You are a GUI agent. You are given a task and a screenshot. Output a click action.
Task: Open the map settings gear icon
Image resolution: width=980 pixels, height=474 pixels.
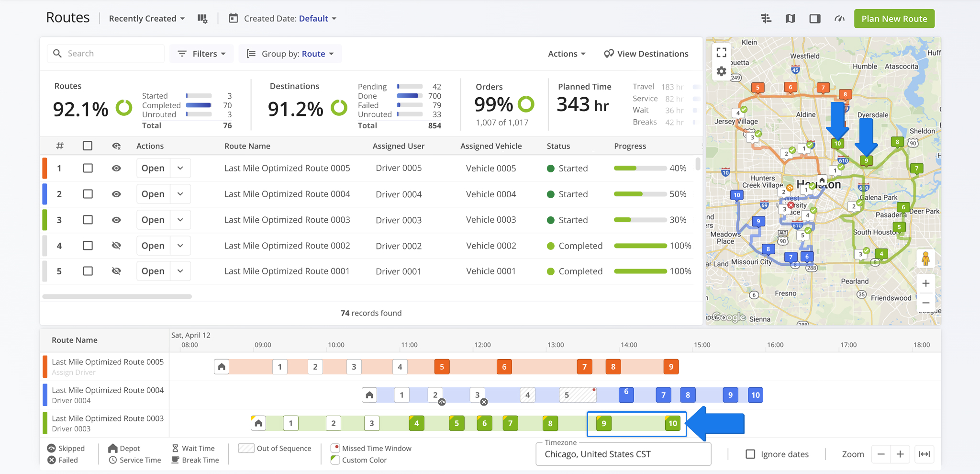click(x=722, y=71)
